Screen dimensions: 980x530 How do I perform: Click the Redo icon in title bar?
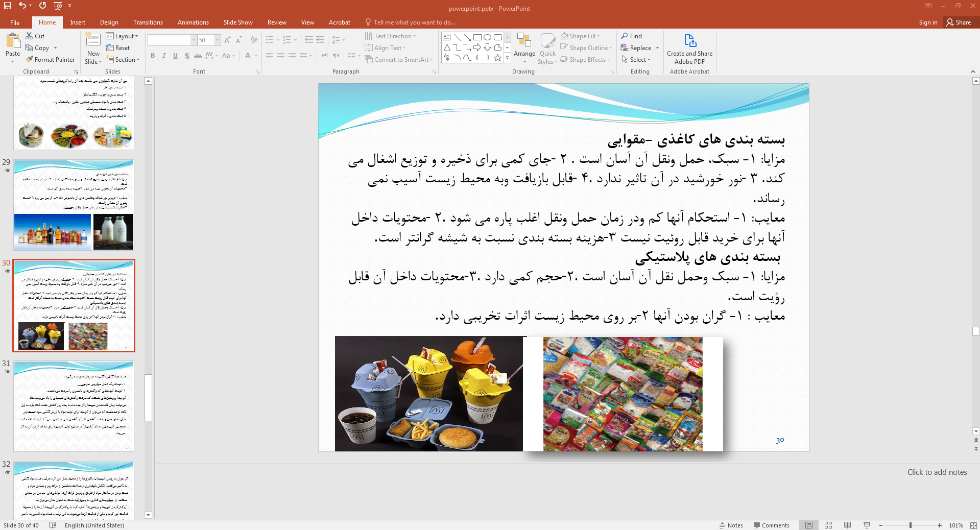(x=43, y=6)
